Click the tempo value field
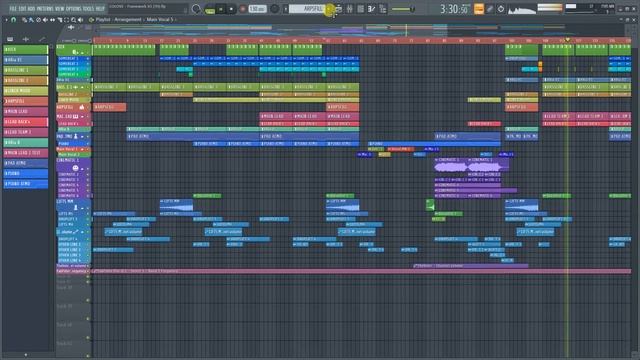The width and height of the screenshot is (640, 360). pyautogui.click(x=257, y=9)
